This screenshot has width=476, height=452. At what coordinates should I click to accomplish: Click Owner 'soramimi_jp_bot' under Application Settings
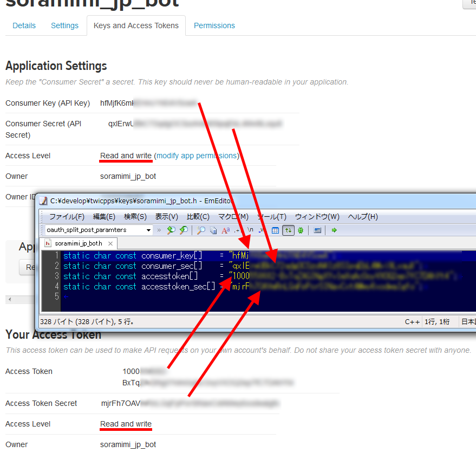click(x=128, y=176)
